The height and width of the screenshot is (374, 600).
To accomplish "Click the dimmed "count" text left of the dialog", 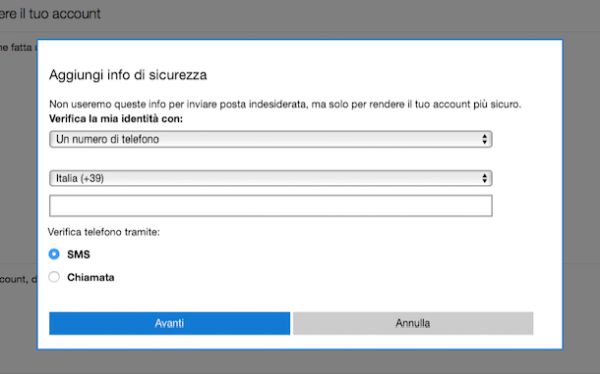I will coord(13,279).
